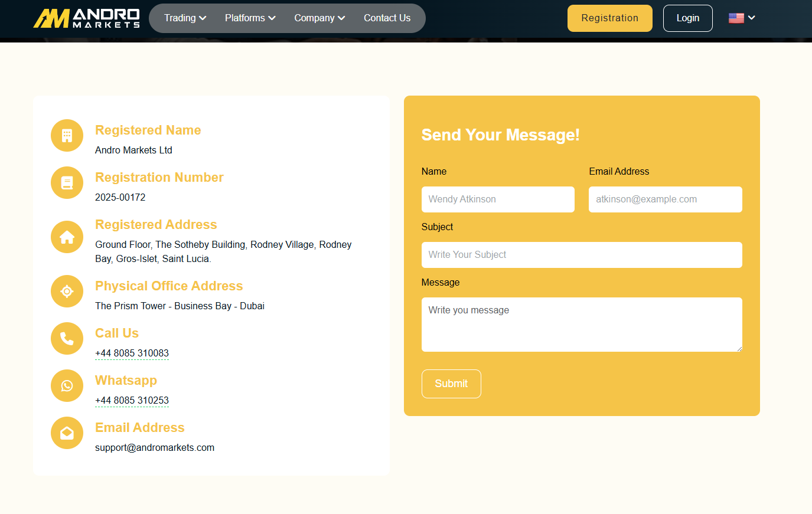The image size is (812, 514).
Task: Click the Andro Markets logo
Action: point(86,18)
